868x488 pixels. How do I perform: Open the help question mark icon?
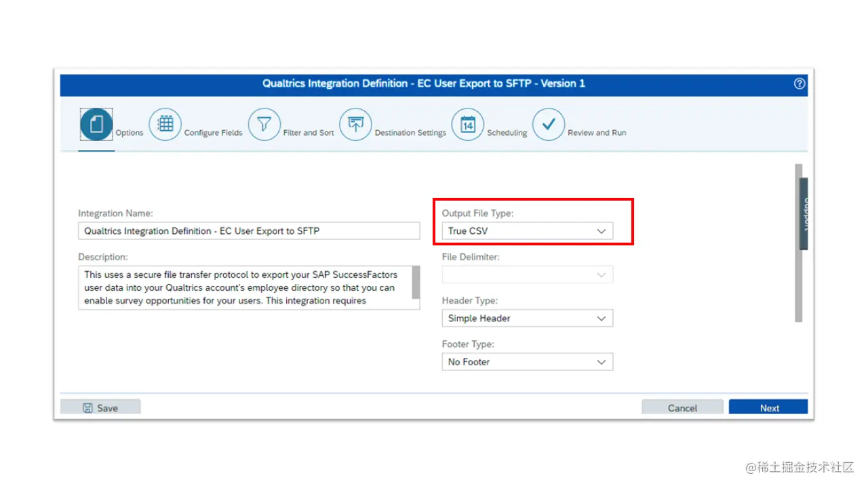pyautogui.click(x=800, y=83)
